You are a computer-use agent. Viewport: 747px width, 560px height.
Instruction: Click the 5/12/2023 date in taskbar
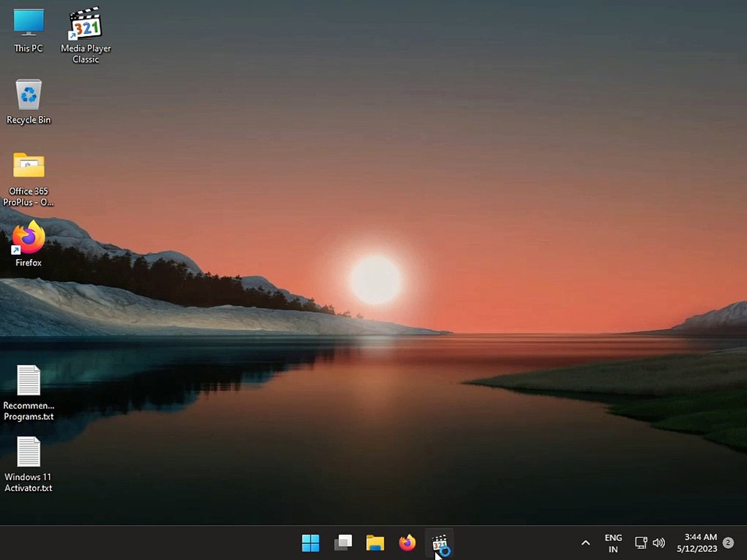coord(697,549)
